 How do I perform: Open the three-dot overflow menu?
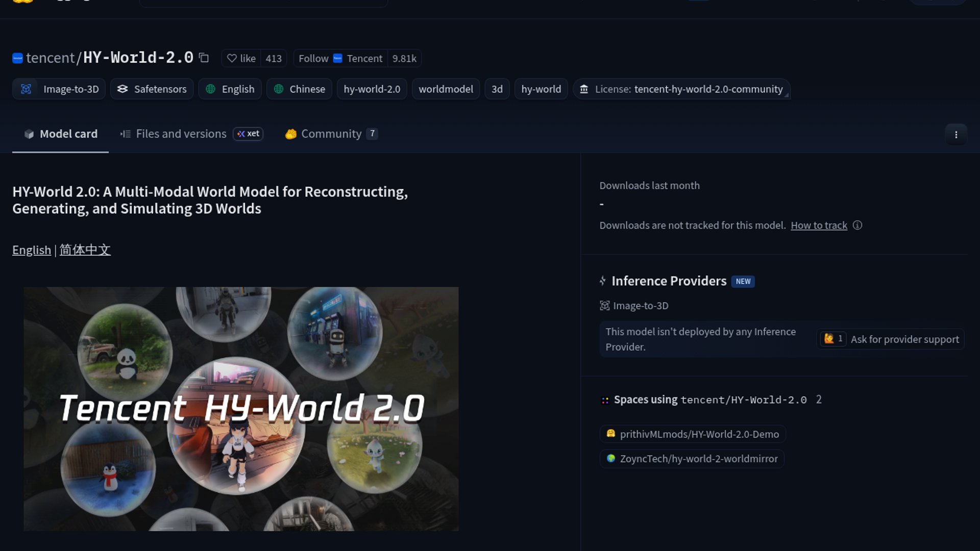click(x=956, y=134)
